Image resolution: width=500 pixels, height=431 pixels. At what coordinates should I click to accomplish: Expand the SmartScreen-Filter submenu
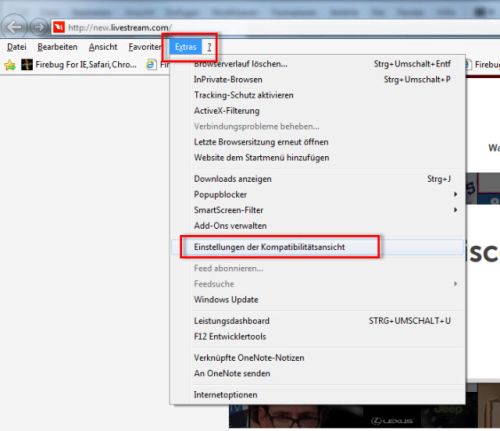point(455,210)
